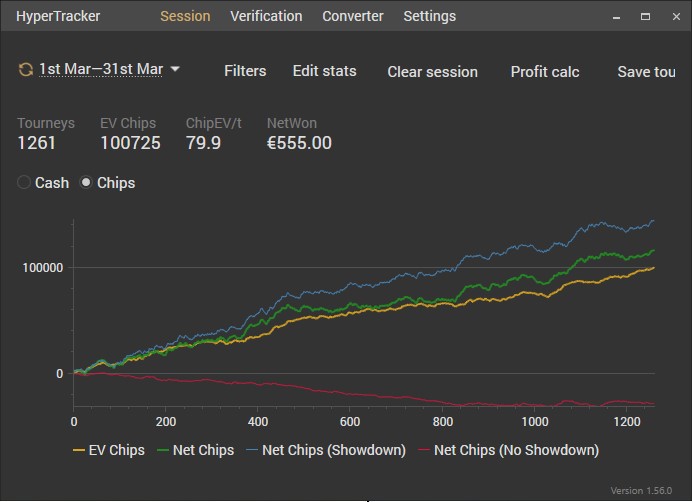Image resolution: width=692 pixels, height=502 pixels.
Task: Toggle the EV Chips legend swatch
Action: point(79,451)
